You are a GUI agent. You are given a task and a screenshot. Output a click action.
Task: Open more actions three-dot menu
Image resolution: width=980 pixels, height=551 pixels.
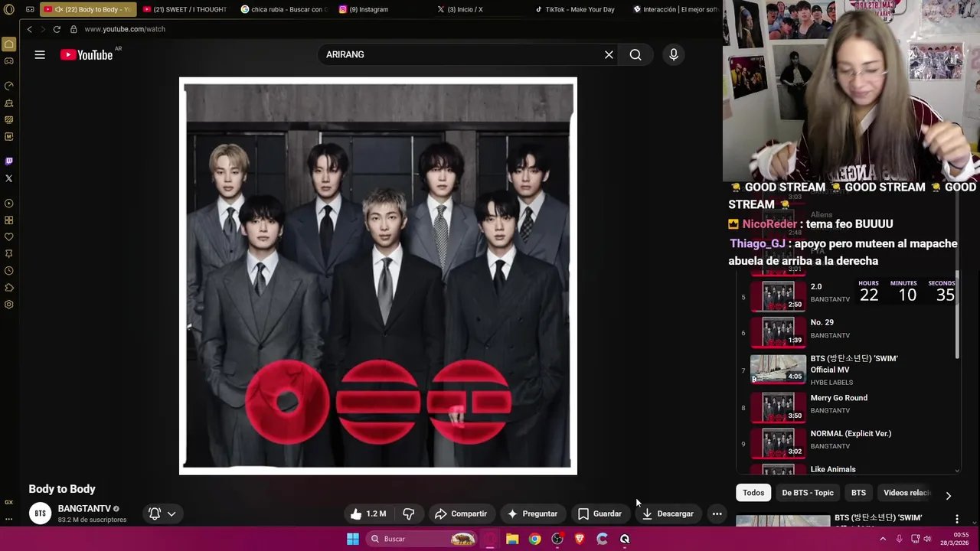(x=717, y=514)
